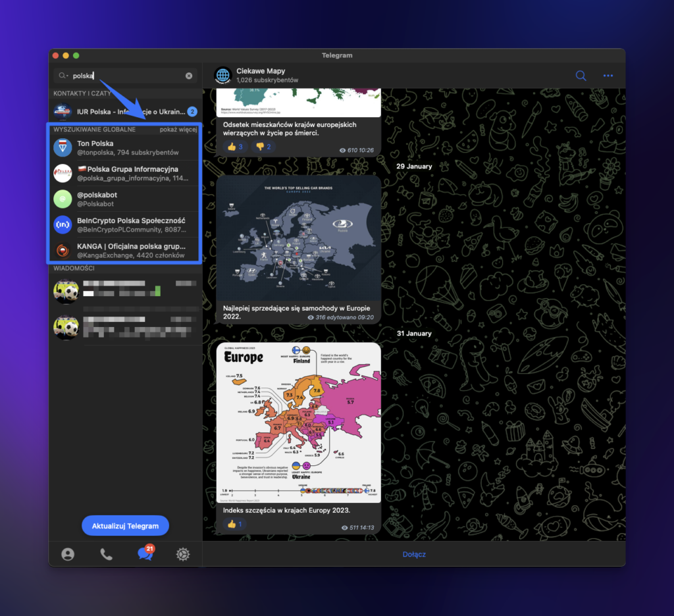Viewport: 674px width, 616px height.
Task: Open the Europe happiness map image
Action: point(298,423)
